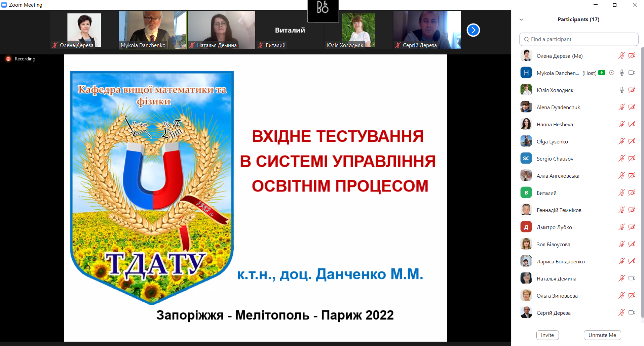Click the crossed camera icon in Лариса Бондаренко's row

click(x=632, y=261)
